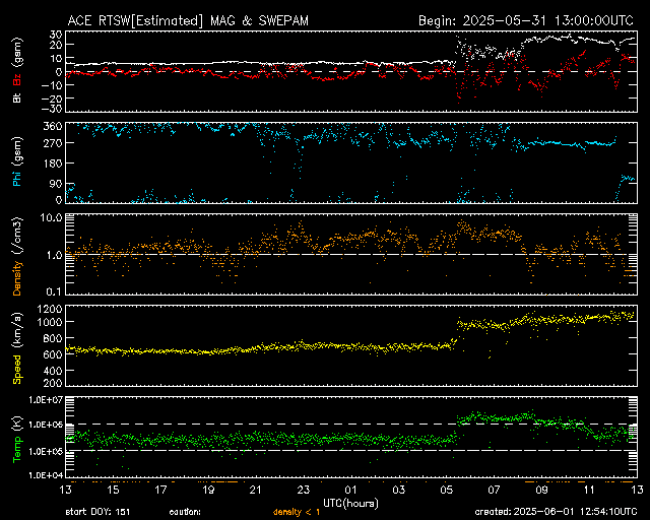Click the 07 hour label on the time axis
The width and height of the screenshot is (650, 520).
click(x=494, y=490)
